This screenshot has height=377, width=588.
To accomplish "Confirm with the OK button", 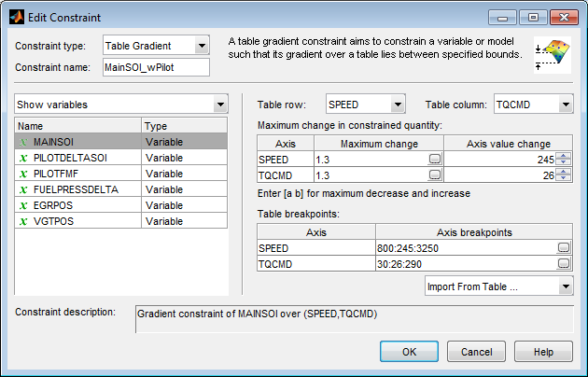I will [409, 352].
